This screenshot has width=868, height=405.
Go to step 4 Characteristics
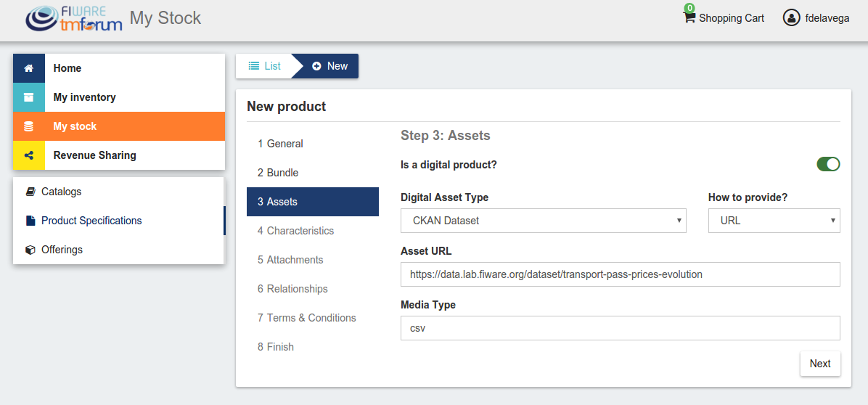tap(313, 231)
